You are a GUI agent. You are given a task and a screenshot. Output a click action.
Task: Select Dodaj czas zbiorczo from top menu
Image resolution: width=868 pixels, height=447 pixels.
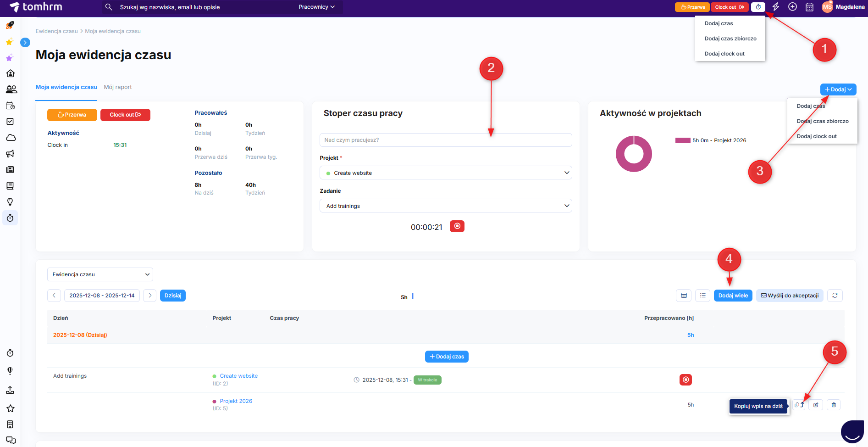(730, 39)
